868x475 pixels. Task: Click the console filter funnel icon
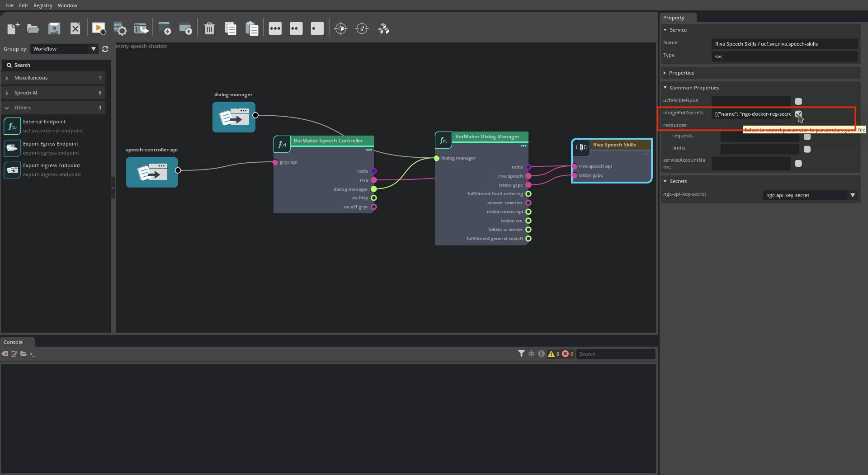[x=521, y=354]
